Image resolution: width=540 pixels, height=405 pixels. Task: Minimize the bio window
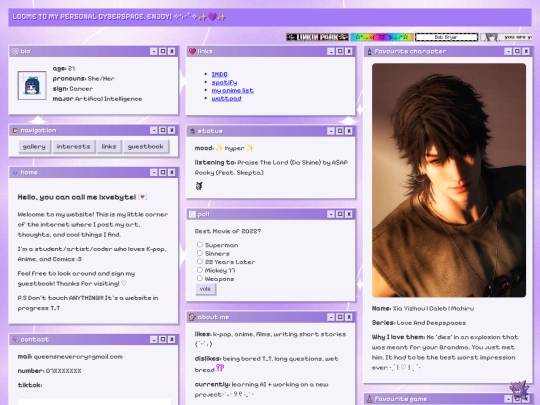pos(154,51)
